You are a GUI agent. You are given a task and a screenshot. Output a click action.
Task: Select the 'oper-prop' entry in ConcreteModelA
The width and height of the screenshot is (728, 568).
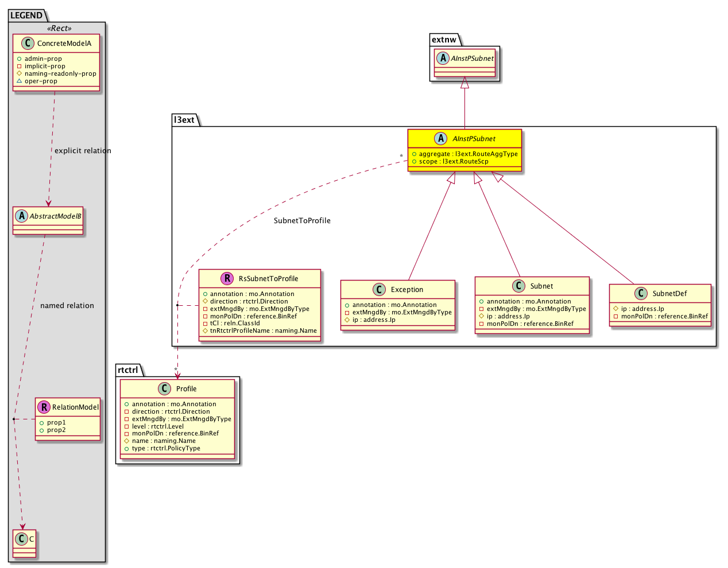tap(41, 81)
